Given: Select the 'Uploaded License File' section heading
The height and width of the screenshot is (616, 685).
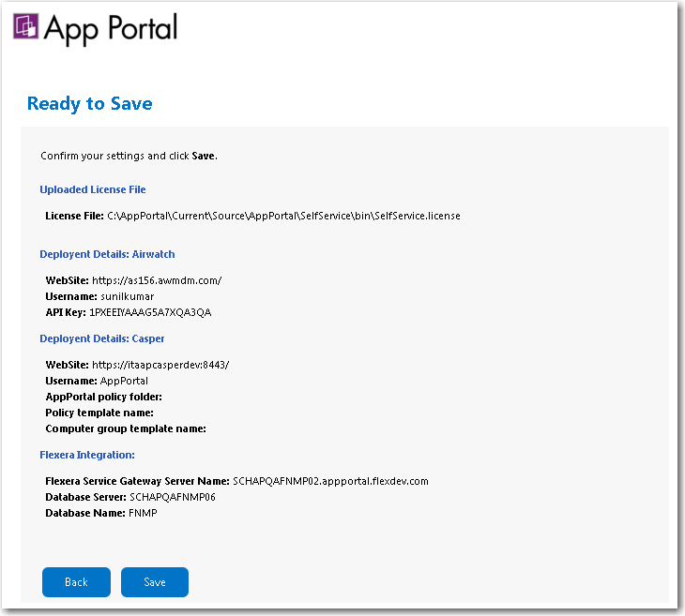Looking at the screenshot, I should click(x=93, y=189).
